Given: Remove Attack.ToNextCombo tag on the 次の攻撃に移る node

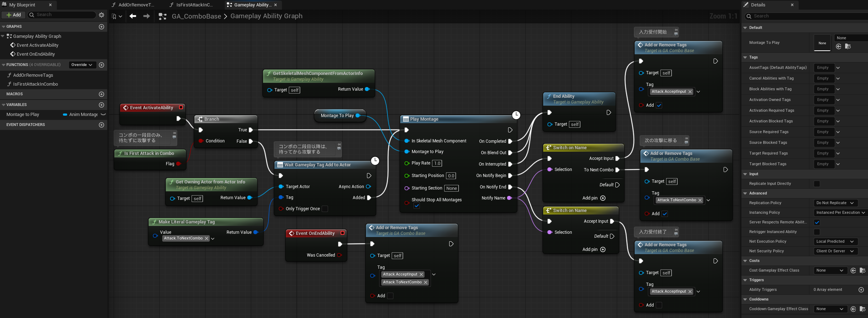Looking at the screenshot, I should pos(700,200).
